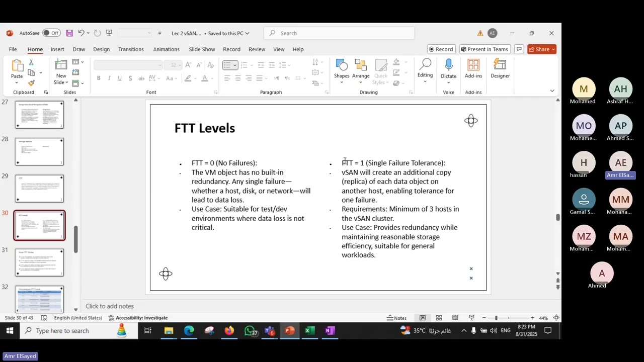Reset slide layout icon
This screenshot has height=362, width=644.
[75, 73]
